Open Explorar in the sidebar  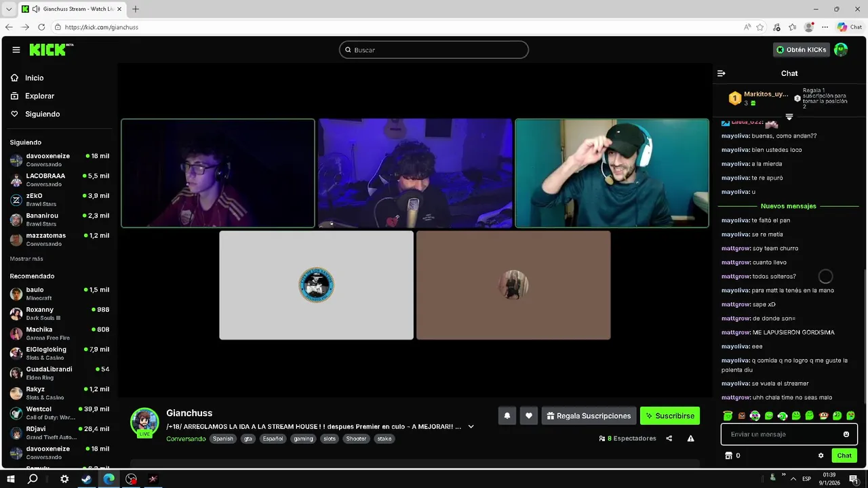(x=32, y=96)
